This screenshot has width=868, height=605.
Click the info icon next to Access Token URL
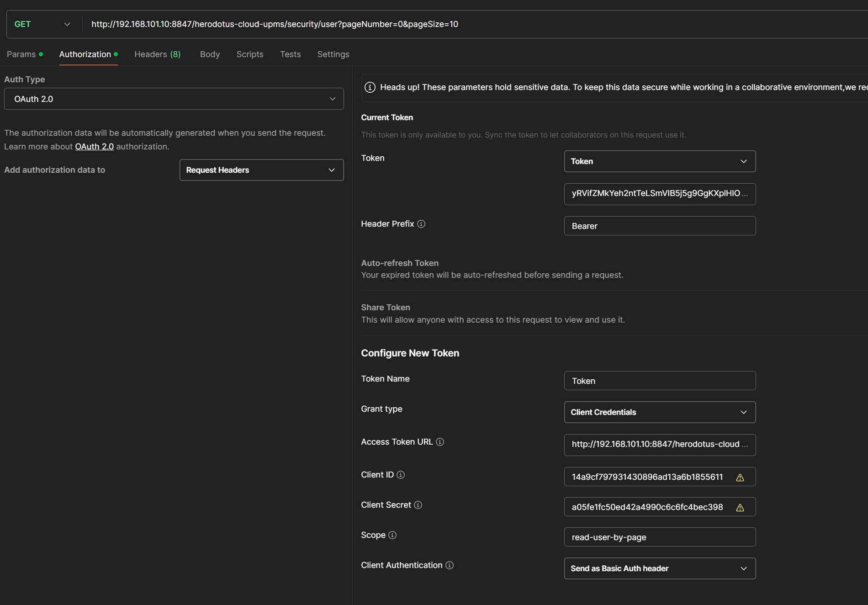(440, 442)
